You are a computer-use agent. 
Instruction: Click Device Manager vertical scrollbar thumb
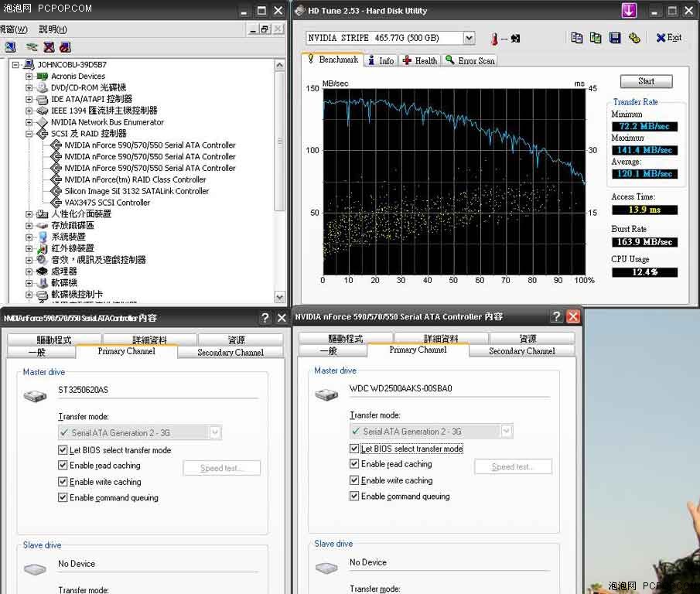[279, 141]
